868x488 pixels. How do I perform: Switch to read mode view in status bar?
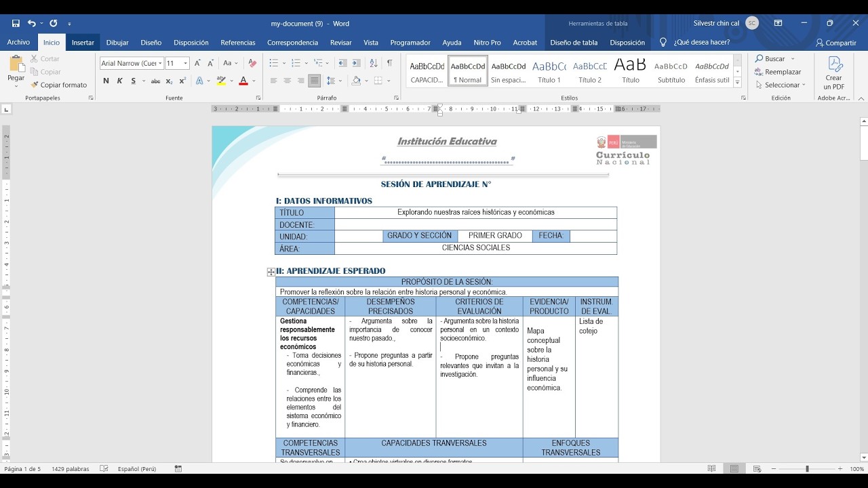tap(711, 468)
